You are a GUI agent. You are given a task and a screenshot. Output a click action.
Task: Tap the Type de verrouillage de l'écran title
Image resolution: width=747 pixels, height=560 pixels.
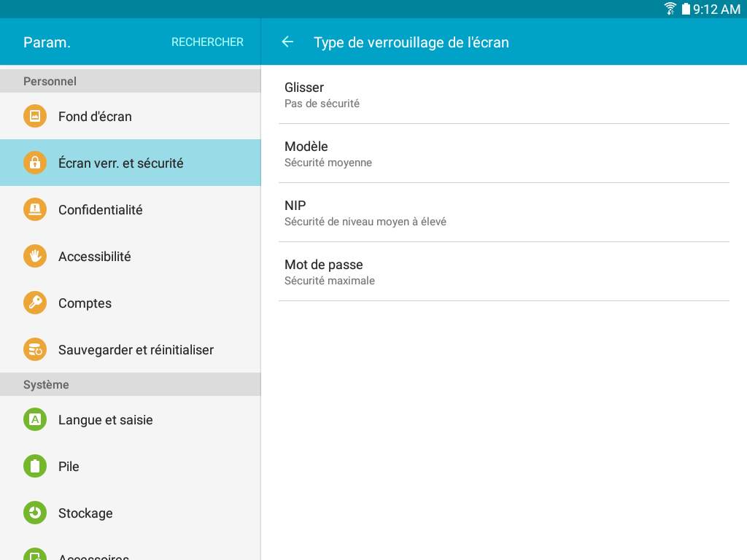411,42
